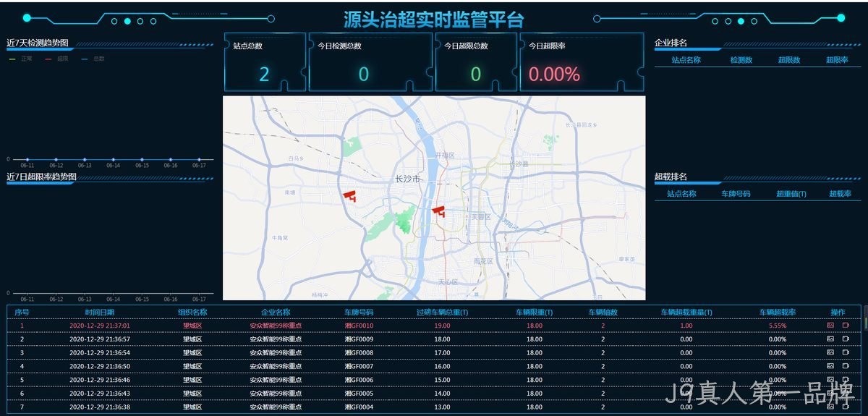The height and width of the screenshot is (416, 868).
Task: Click the 近7天检测趋势图 chart title
Action: [x=36, y=43]
